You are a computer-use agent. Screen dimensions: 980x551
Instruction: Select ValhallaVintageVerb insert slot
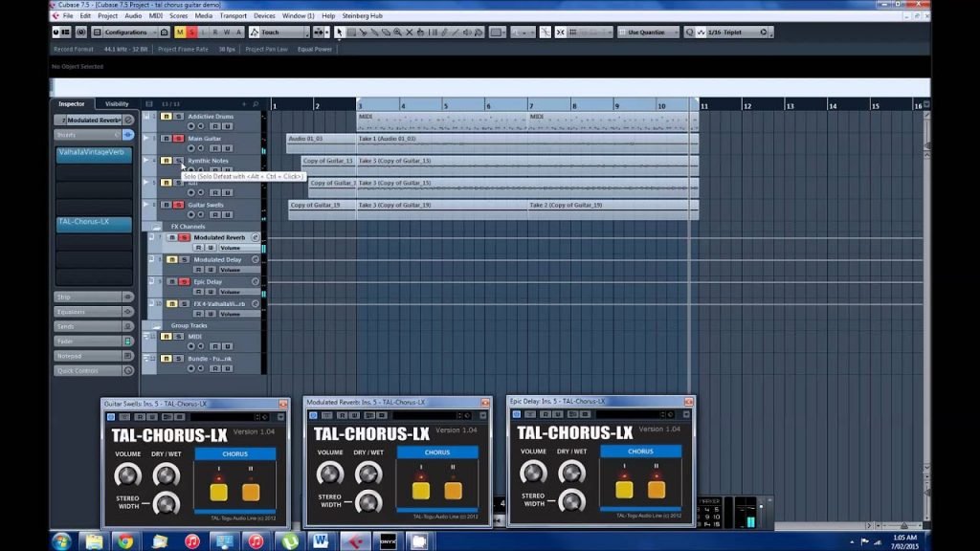pyautogui.click(x=93, y=154)
